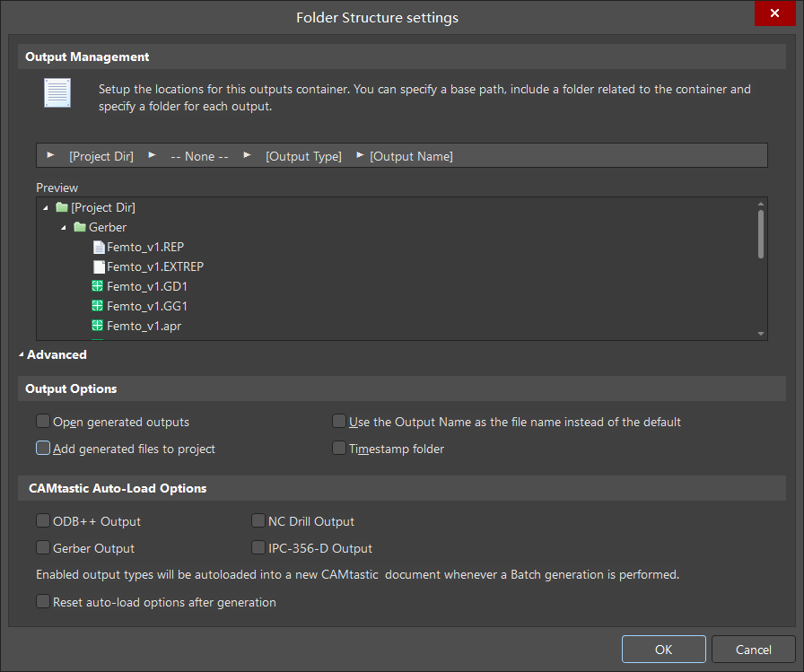Click the Femto_v1.apr gerber icon
The image size is (804, 672).
tap(98, 326)
